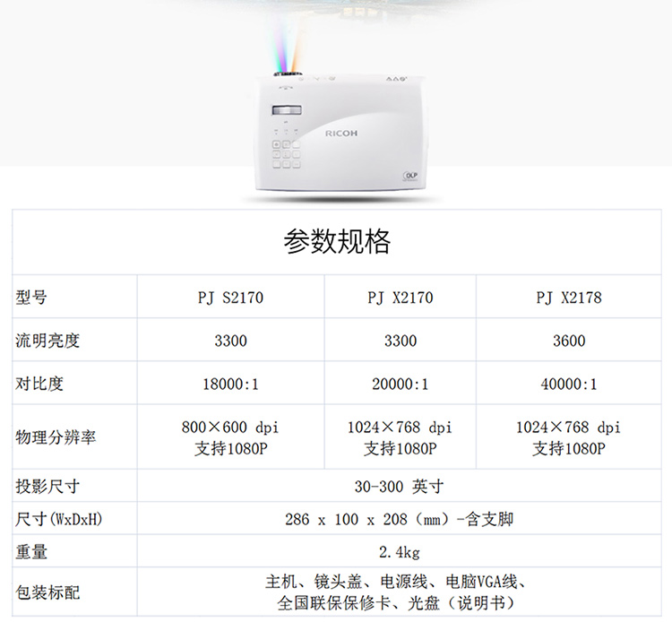Click the 2.4kg weight value

tap(399, 552)
